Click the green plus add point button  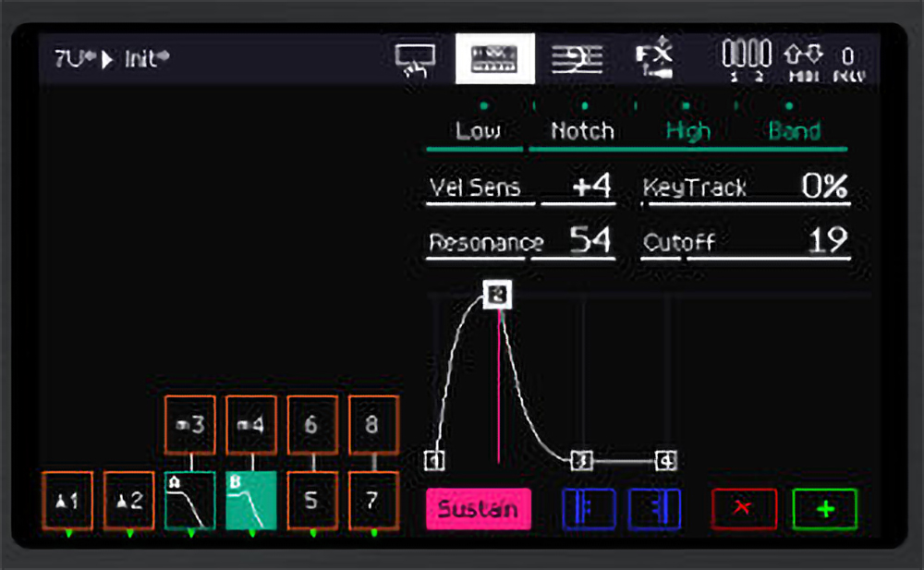pyautogui.click(x=824, y=509)
